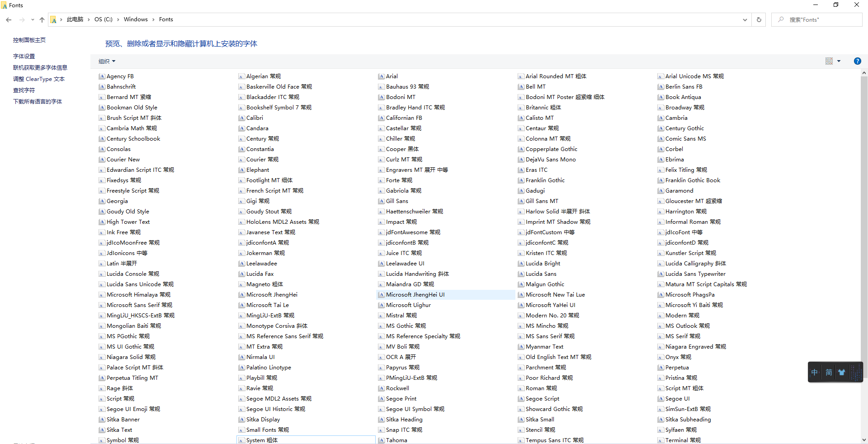Open 下载所有语言的字体 link
Viewport: 868px width, 444px height.
(x=38, y=101)
